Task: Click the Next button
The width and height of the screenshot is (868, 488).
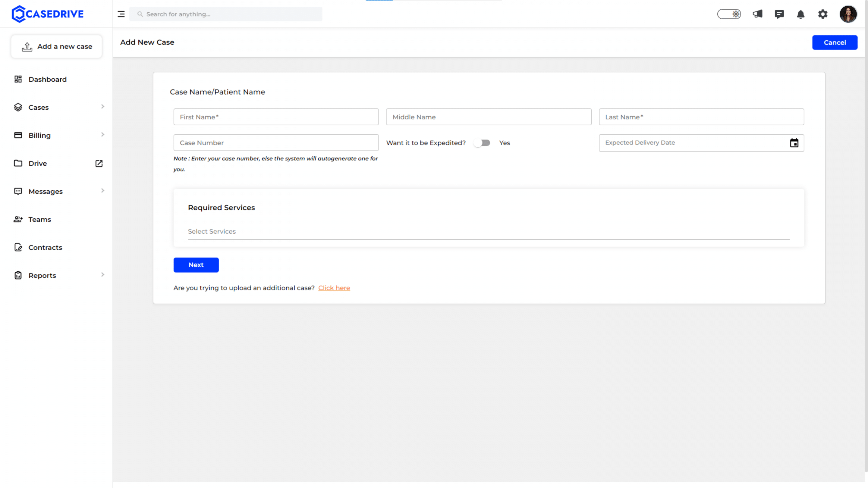Action: tap(196, 265)
